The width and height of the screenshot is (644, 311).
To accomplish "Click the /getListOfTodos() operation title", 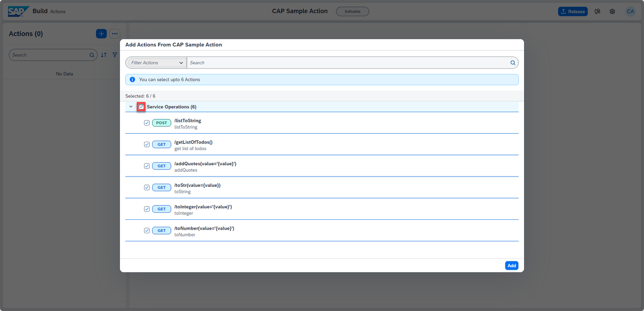I will coord(194,142).
